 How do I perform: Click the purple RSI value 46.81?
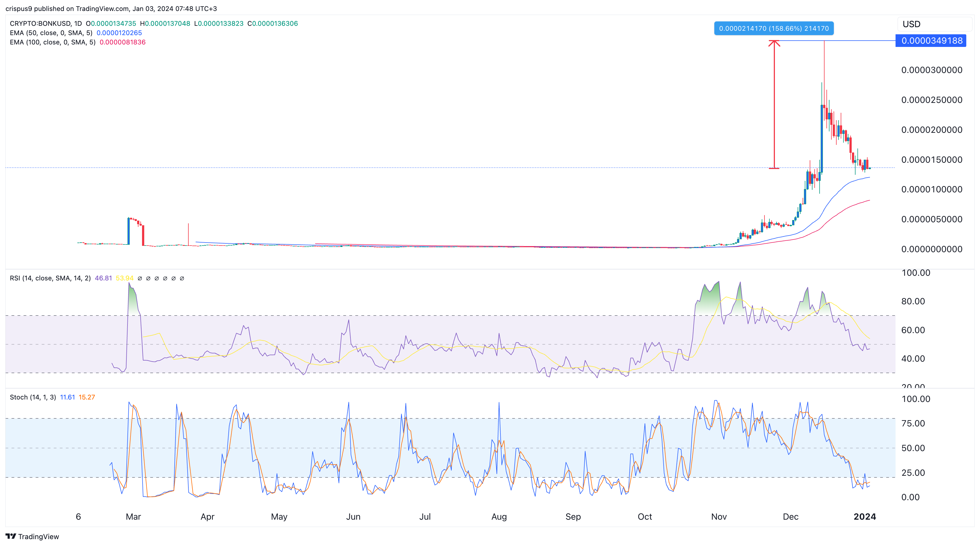(x=103, y=278)
